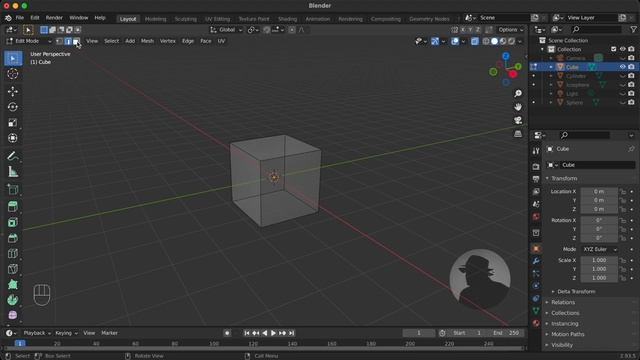The height and width of the screenshot is (360, 640).
Task: Open the File menu
Action: [x=20, y=18]
